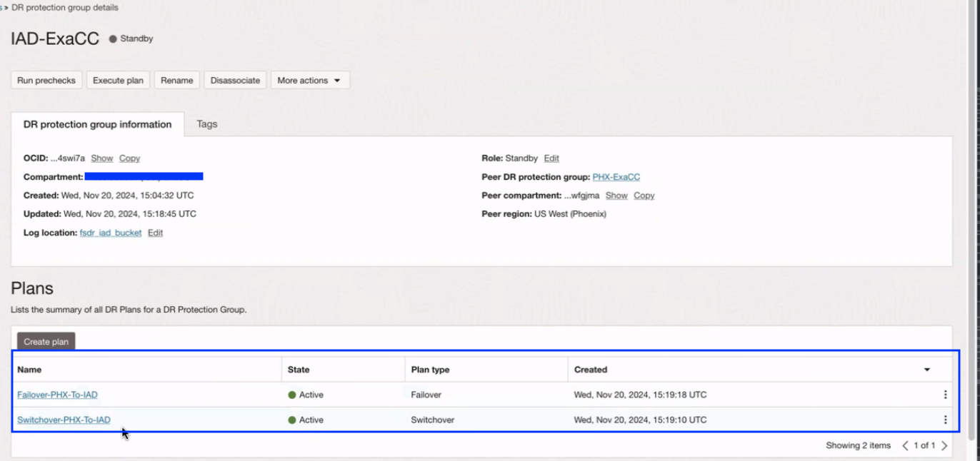
Task: Rename the DR protection group
Action: click(176, 81)
